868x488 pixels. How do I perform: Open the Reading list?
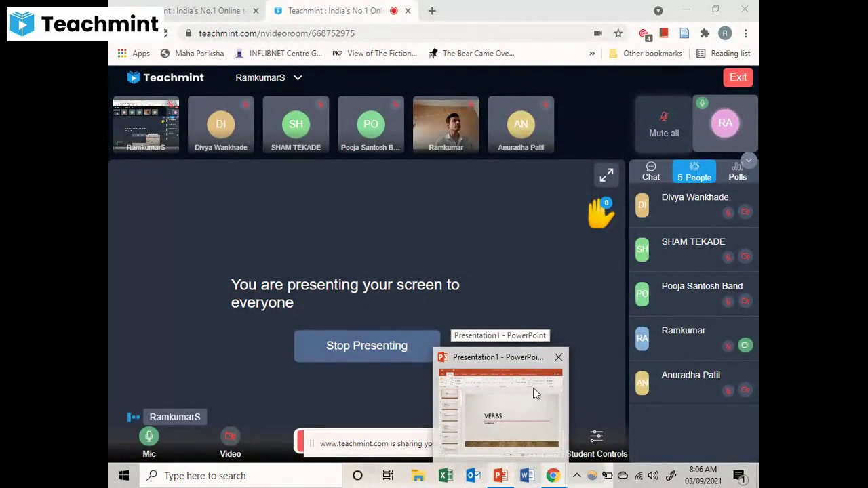723,54
